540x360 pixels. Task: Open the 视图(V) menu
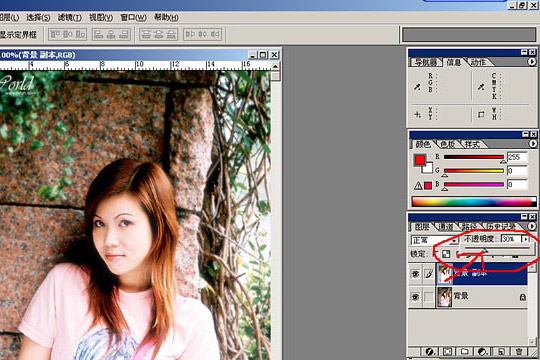(101, 17)
